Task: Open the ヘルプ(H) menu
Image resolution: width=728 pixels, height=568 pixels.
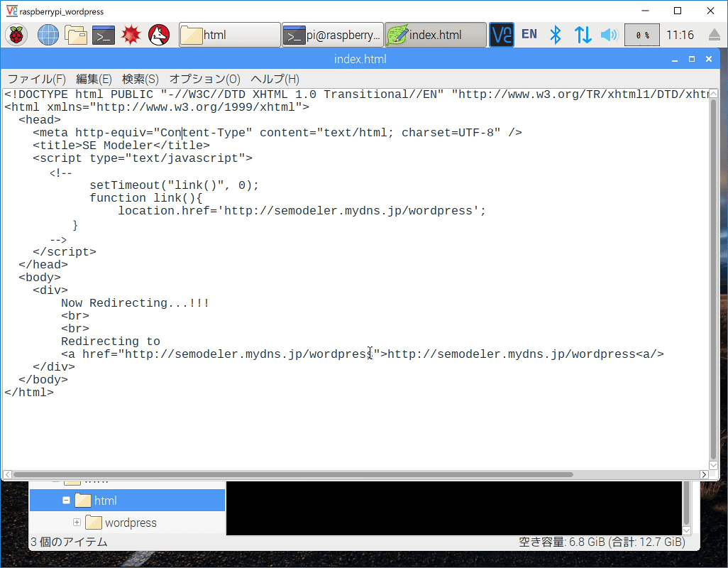Action: click(x=275, y=79)
